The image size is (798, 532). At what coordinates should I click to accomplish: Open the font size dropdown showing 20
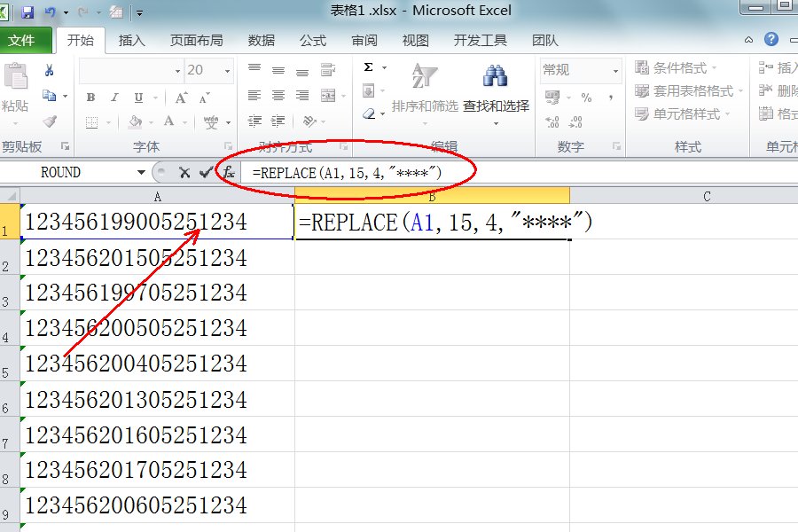(x=226, y=71)
